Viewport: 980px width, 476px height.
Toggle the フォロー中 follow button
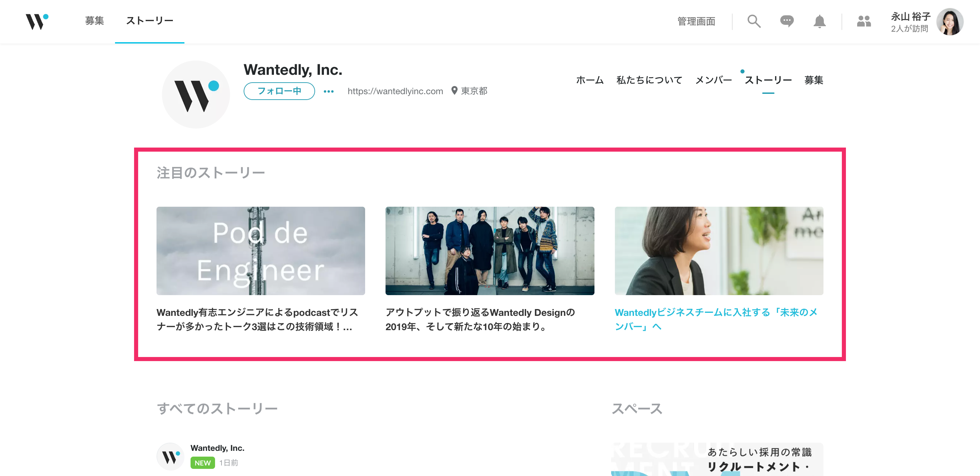279,91
